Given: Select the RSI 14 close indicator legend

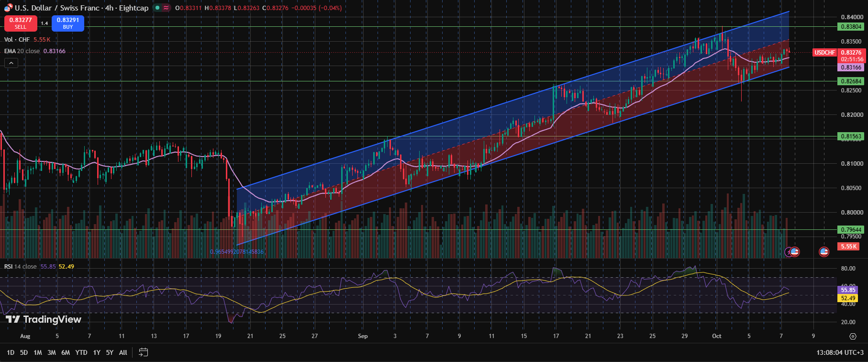Looking at the screenshot, I should coord(21,267).
